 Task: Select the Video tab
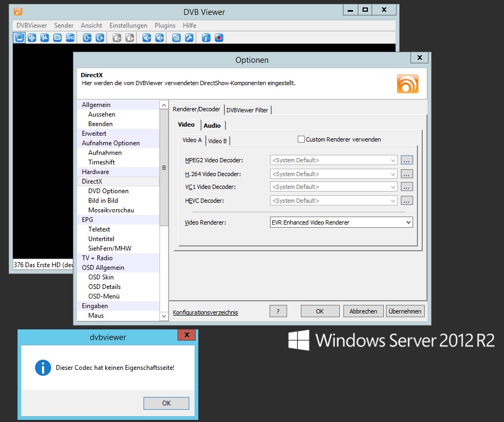pos(186,125)
